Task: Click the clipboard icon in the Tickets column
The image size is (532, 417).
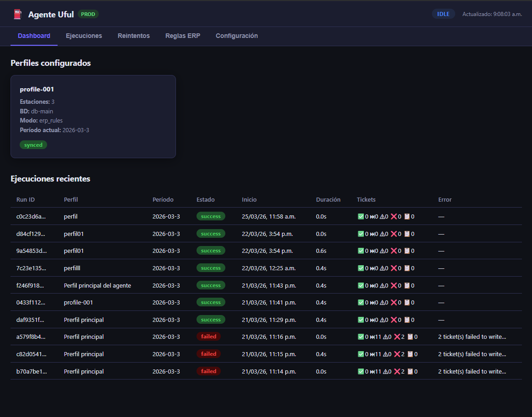Action: click(x=408, y=216)
